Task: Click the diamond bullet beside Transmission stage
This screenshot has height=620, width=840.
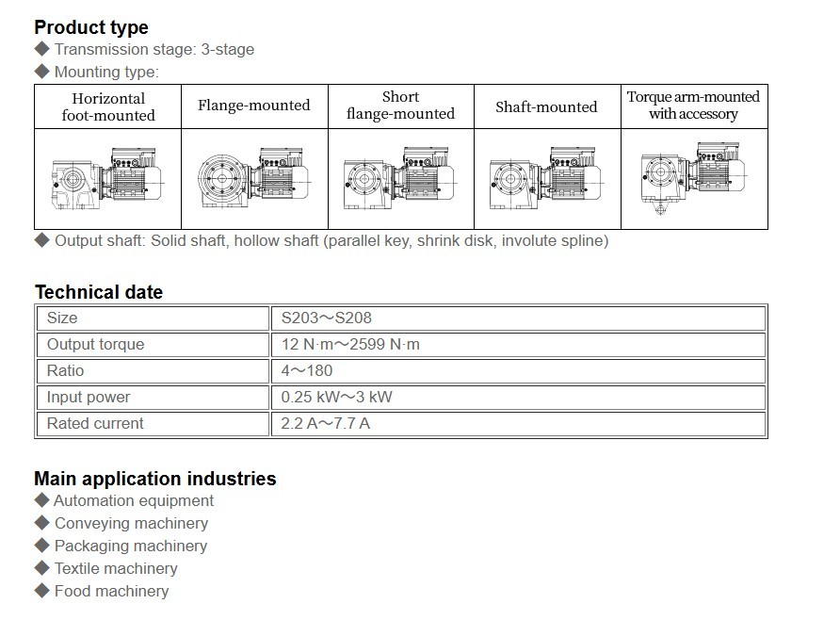Action: coord(41,49)
